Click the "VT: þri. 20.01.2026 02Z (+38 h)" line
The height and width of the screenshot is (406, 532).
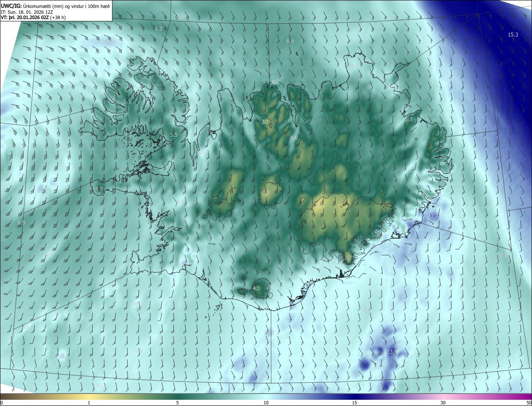click(x=33, y=17)
